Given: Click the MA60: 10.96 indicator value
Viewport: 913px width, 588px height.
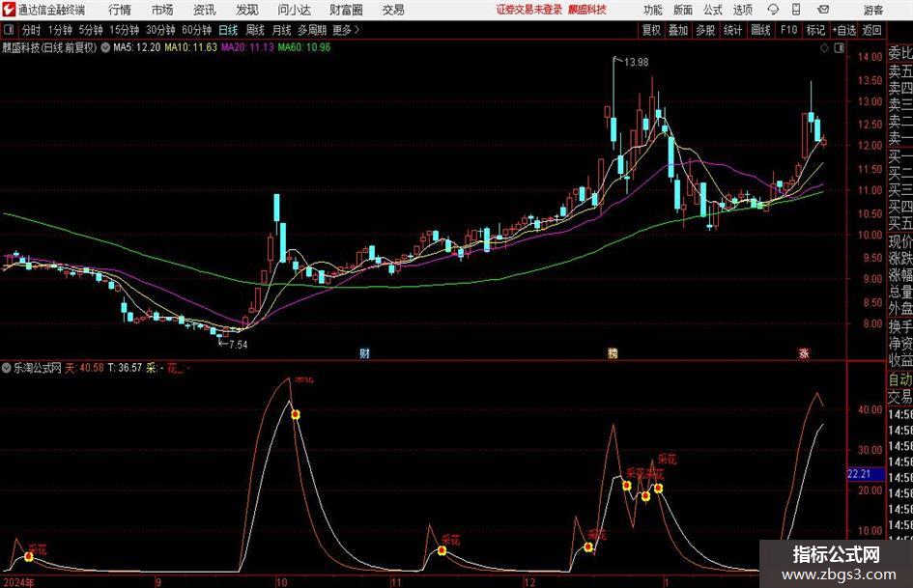Looking at the screenshot, I should [x=304, y=47].
